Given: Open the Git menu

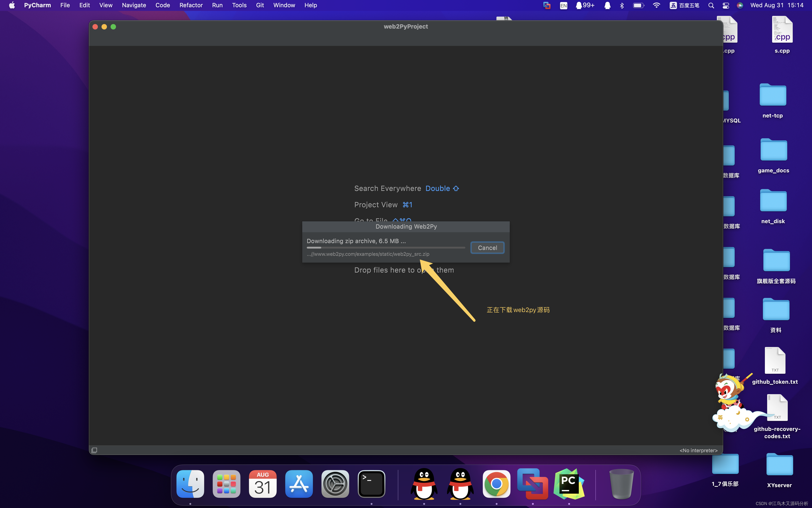Looking at the screenshot, I should (x=260, y=5).
